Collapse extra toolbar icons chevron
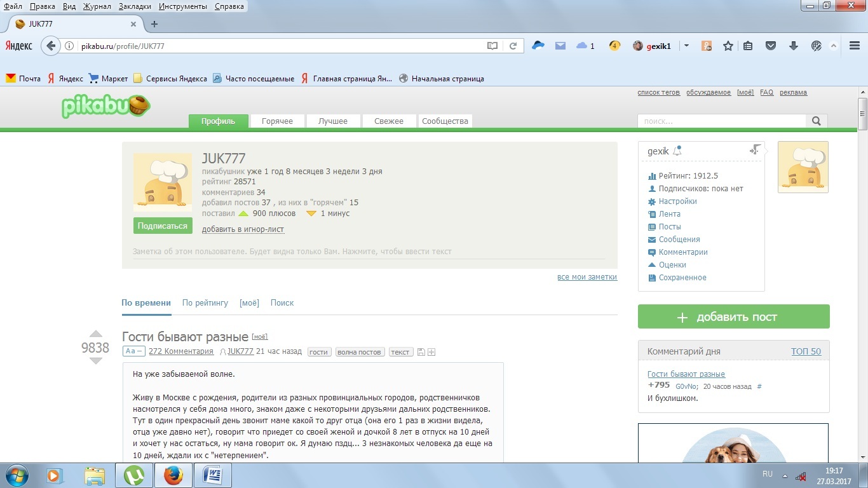This screenshot has height=488, width=868. pos(834,46)
